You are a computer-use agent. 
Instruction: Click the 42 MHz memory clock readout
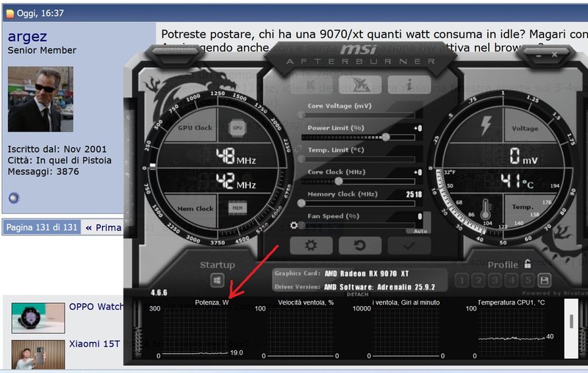[236, 181]
